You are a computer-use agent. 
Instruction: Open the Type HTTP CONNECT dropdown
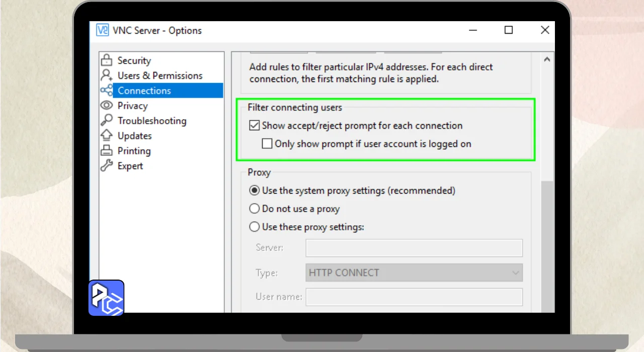point(414,273)
